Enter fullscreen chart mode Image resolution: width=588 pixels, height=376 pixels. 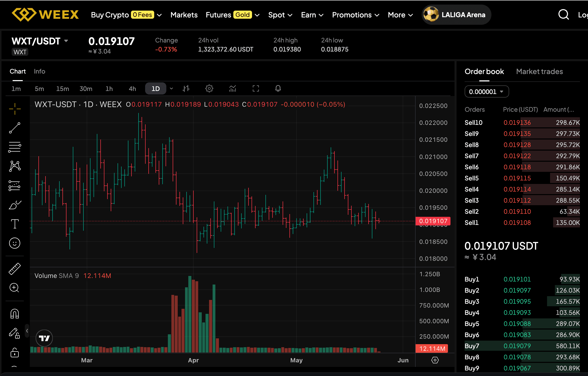click(256, 88)
